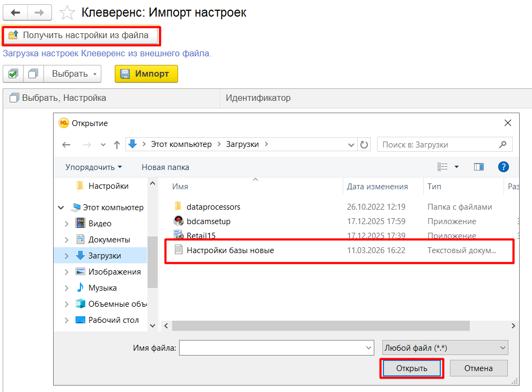This screenshot has height=392, width=532.
Task: Select the file "Настройки базы новые"
Action: point(339,250)
